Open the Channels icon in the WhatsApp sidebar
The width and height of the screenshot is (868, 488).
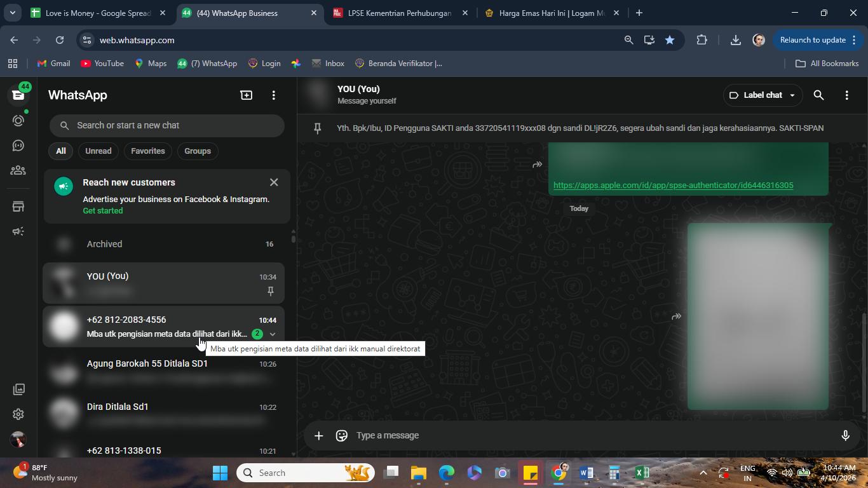pyautogui.click(x=18, y=146)
